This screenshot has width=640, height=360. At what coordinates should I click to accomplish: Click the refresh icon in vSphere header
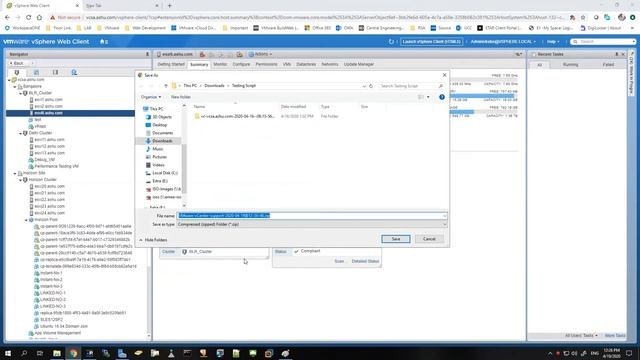point(391,42)
